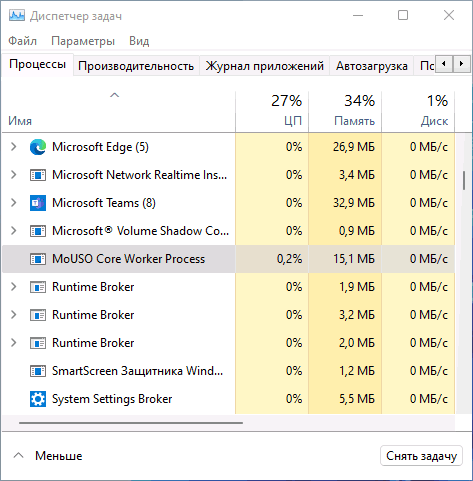Click the icon of the second Runtime Broker
The image size is (473, 481).
[x=38, y=315]
